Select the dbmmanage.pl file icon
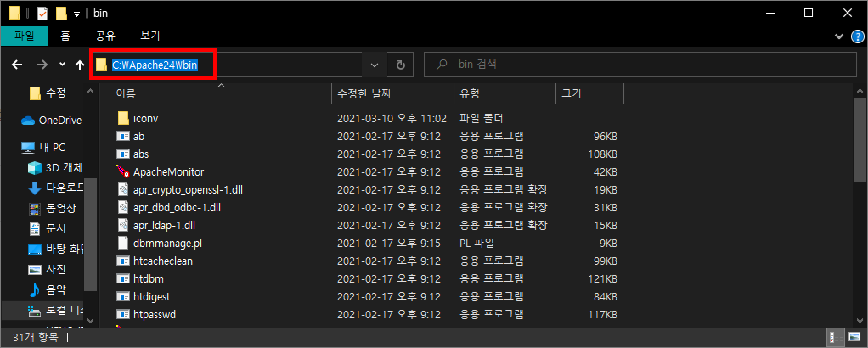 pyautogui.click(x=123, y=243)
